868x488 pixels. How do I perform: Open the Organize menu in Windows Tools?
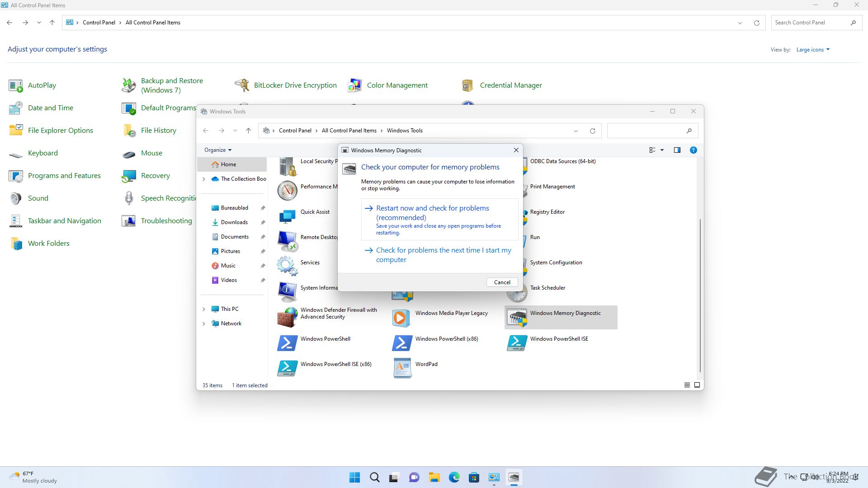coord(218,150)
